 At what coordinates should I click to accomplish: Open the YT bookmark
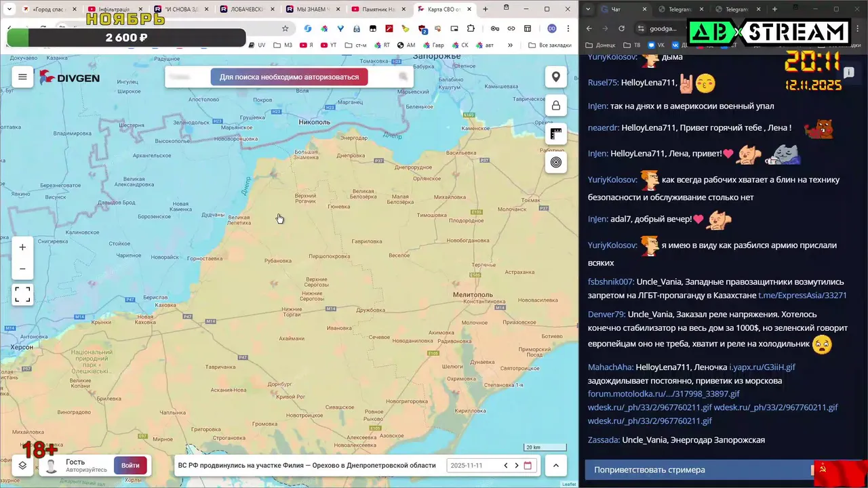329,45
